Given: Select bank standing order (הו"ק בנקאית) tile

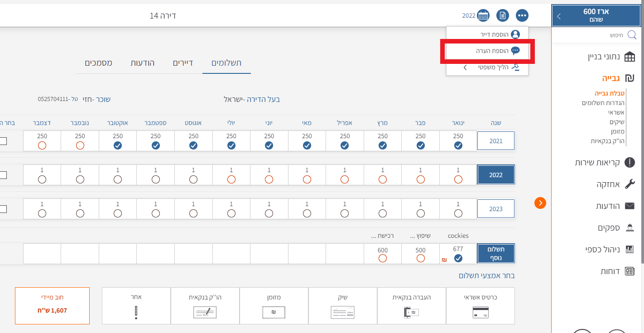Looking at the screenshot, I should tap(205, 306).
